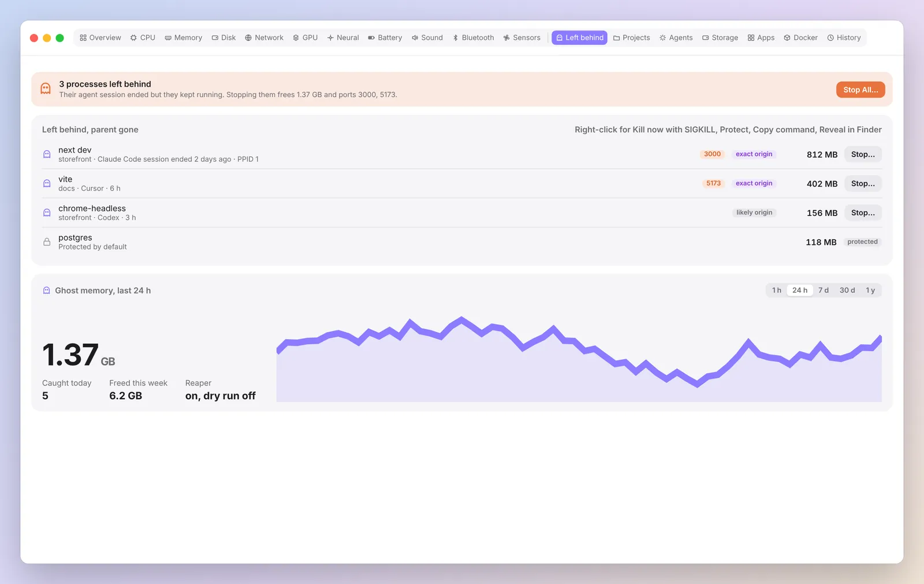Click the protected badge on postgres
Image resolution: width=924 pixels, height=584 pixels.
point(862,242)
